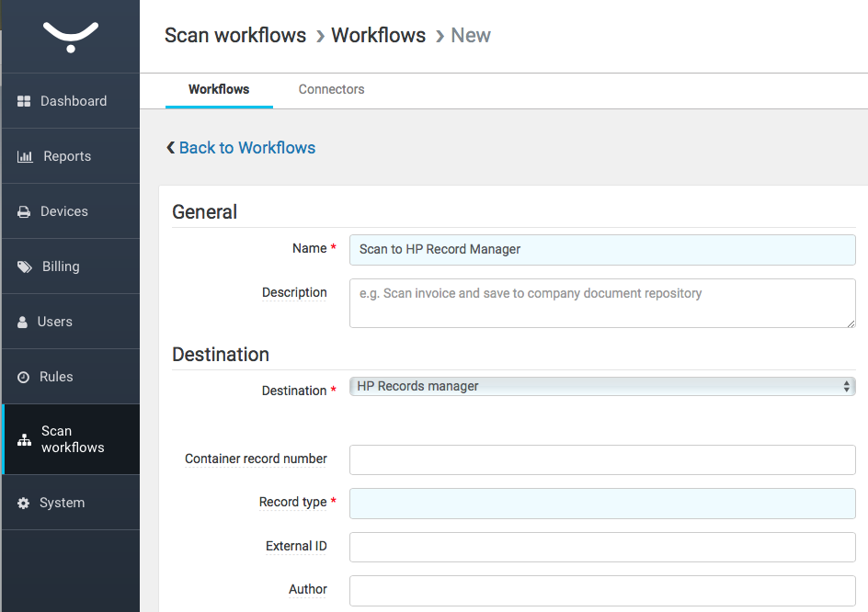Click Scan workflows in the breadcrumb
Screen dimensions: 868x612
coord(235,36)
